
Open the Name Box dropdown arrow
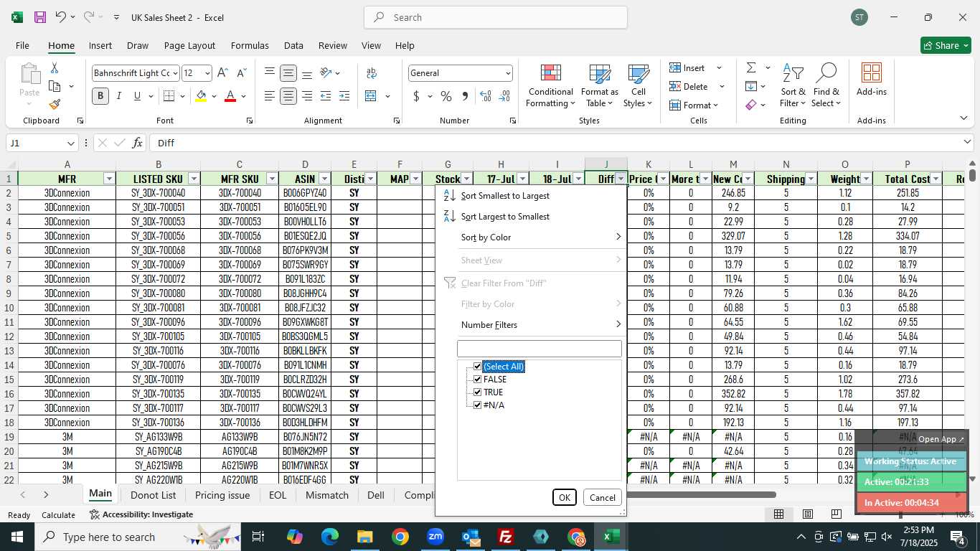coord(70,143)
